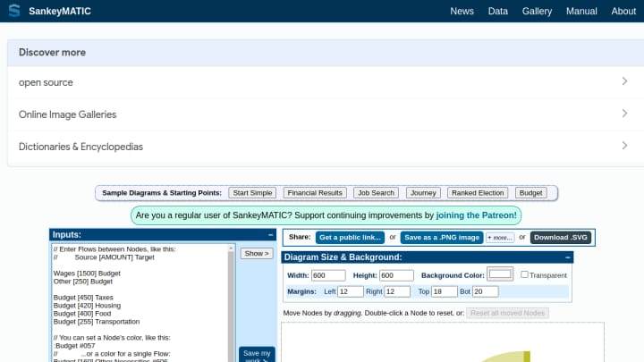The image size is (644, 362).
Task: Download the diagram as SVG
Action: (560, 237)
